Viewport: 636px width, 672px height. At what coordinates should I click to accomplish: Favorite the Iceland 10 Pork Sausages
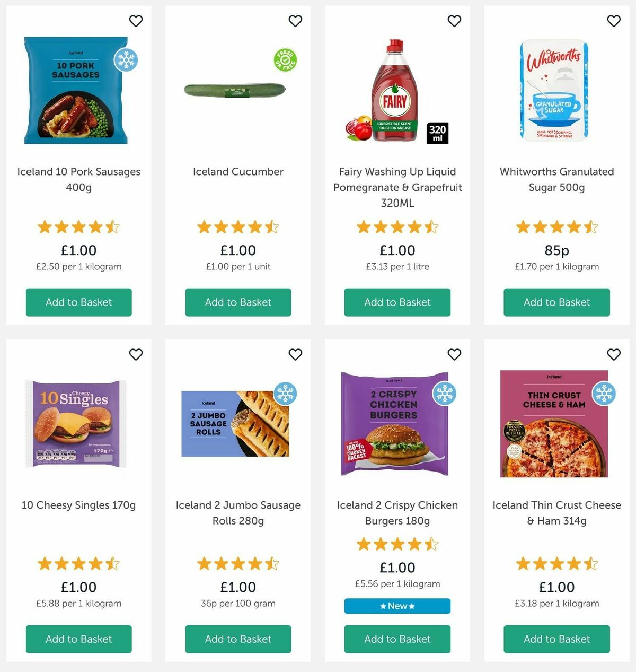pyautogui.click(x=136, y=21)
